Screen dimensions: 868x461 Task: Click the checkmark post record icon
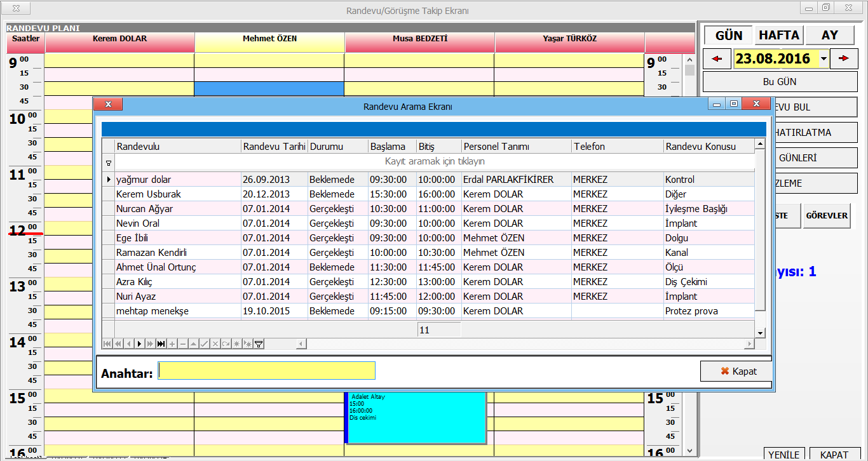click(205, 344)
